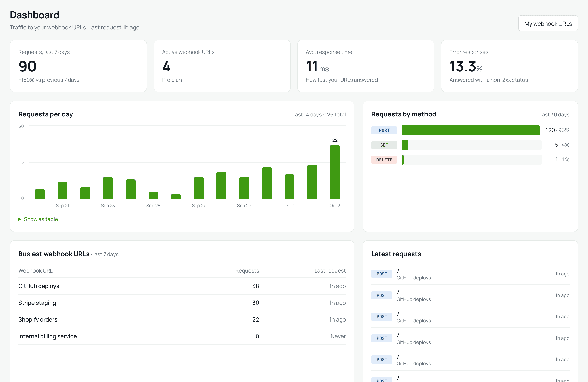Click the POST progress bar showing 120 · 95%
Screen dimensions: 588x382
click(472, 130)
